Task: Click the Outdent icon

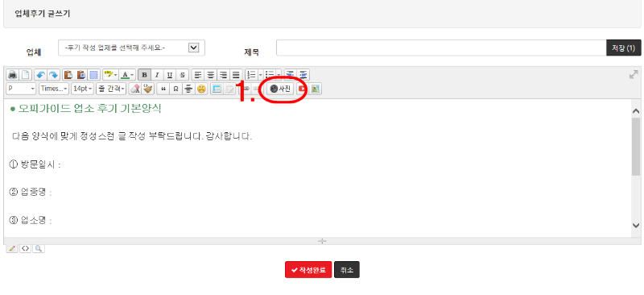Action: tap(291, 75)
